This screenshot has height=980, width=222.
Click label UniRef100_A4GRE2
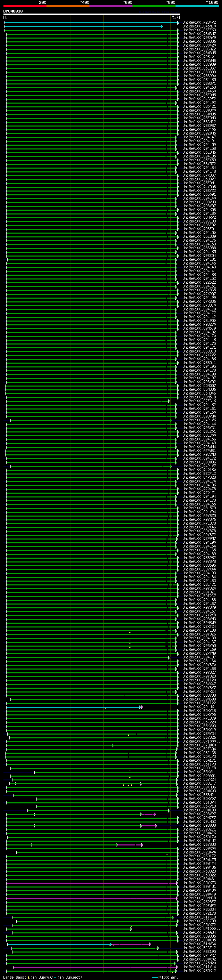tap(199, 99)
